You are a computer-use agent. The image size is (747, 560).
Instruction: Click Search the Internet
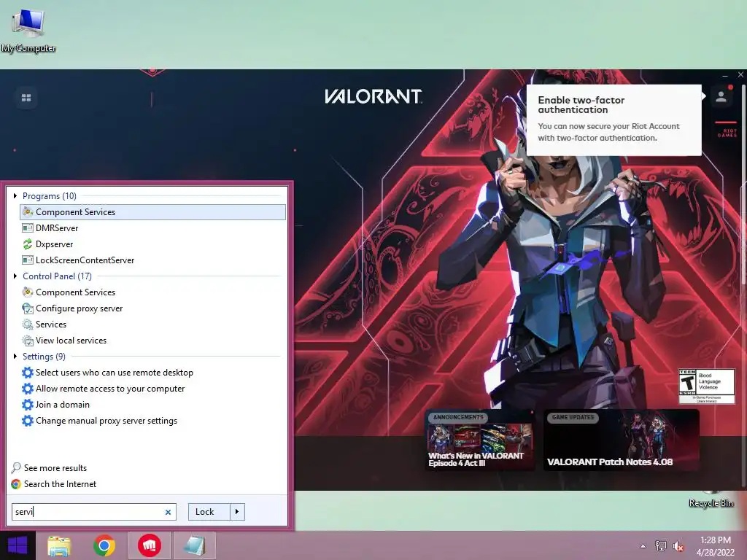click(54, 484)
